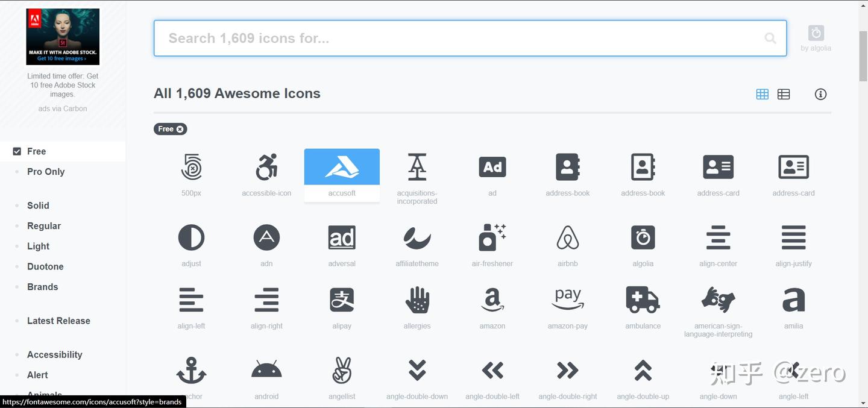Select the Accessibility category
Screen dimensions: 868x408
point(54,355)
